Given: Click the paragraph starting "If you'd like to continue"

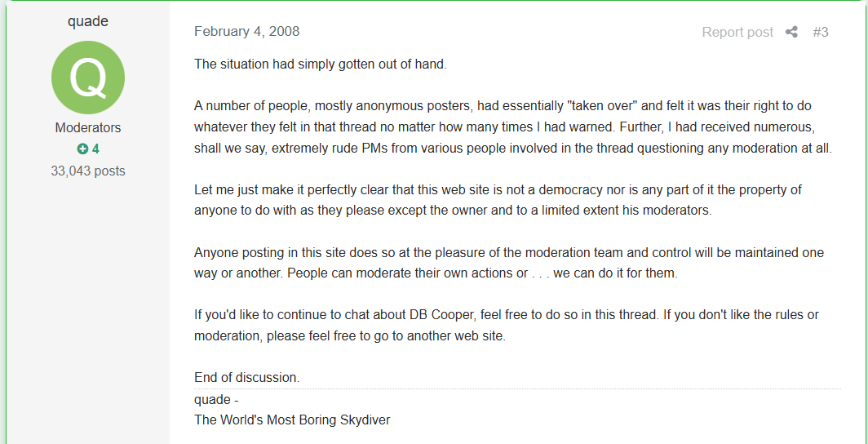Looking at the screenshot, I should (507, 326).
